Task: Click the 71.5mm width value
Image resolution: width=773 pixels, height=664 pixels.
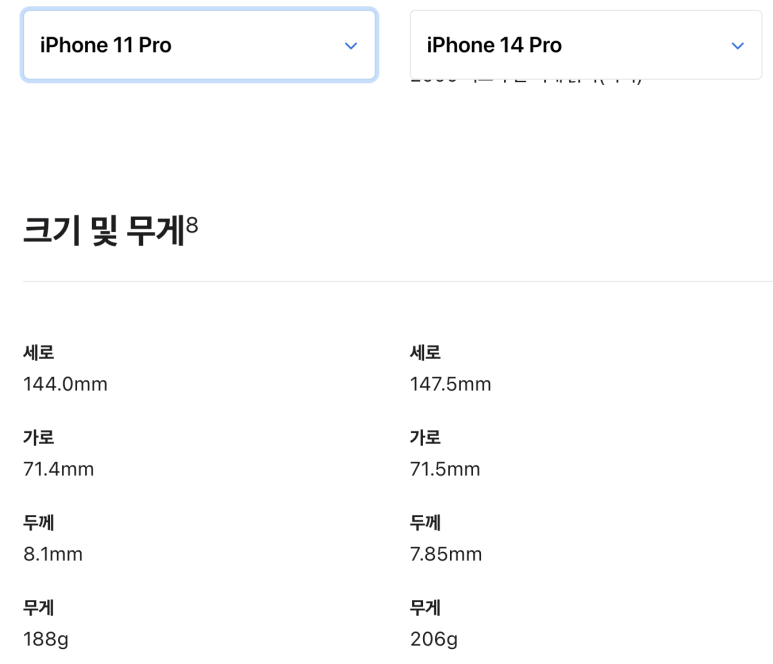Action: click(445, 469)
